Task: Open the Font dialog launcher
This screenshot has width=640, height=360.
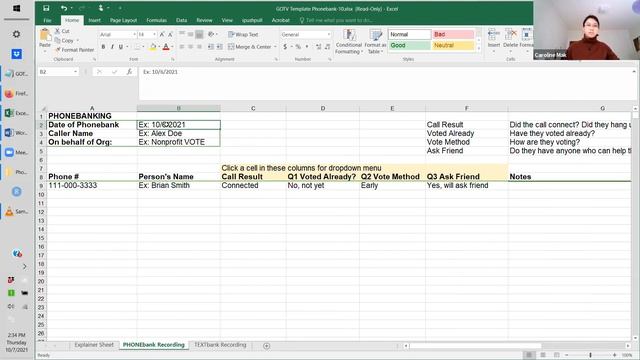Action: 173,60
